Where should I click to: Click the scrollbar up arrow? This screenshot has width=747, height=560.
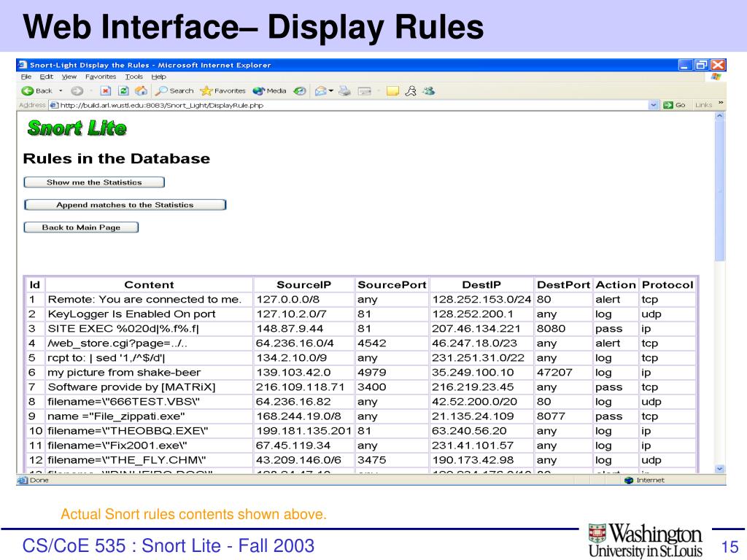(x=720, y=116)
